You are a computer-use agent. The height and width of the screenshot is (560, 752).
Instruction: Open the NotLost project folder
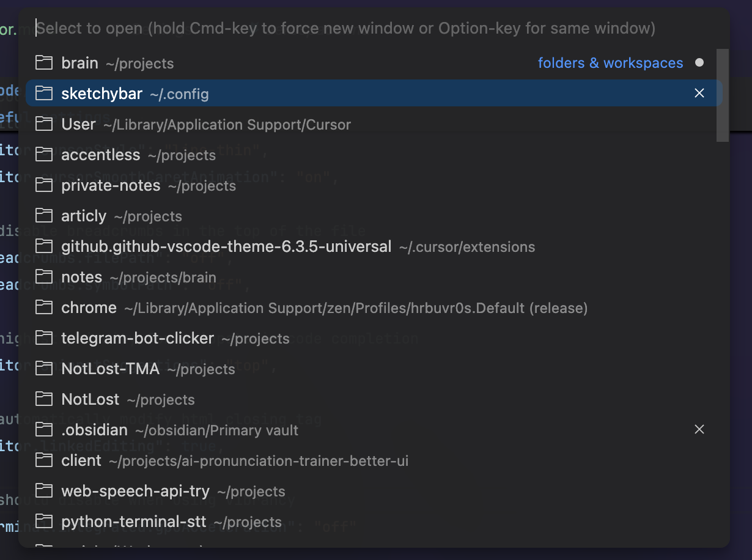90,399
